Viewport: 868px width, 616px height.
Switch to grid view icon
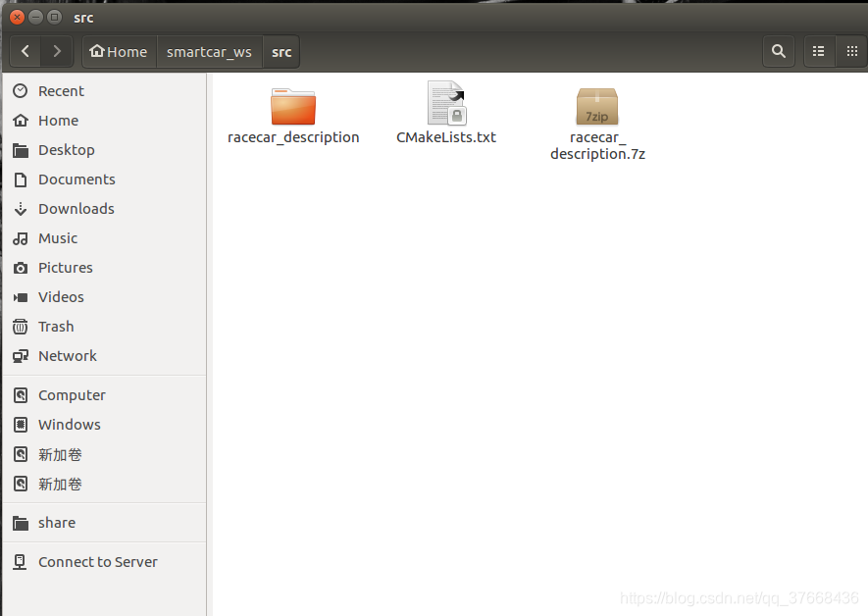tap(851, 51)
